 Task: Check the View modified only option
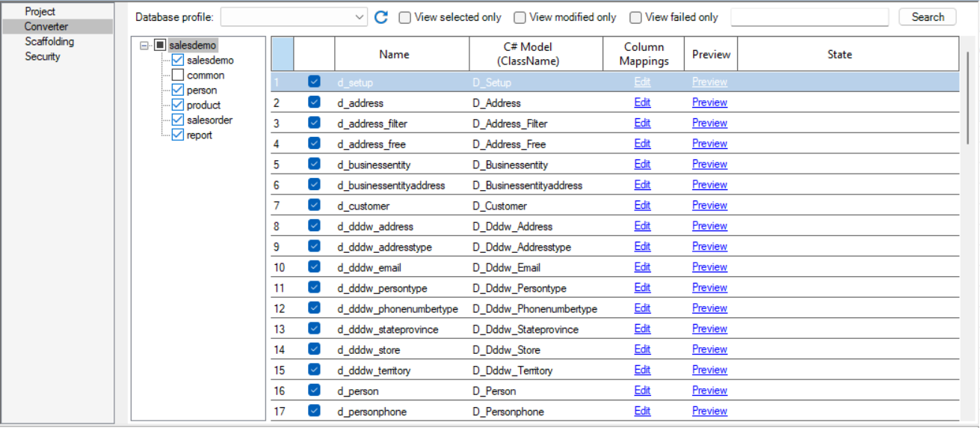pyautogui.click(x=520, y=17)
